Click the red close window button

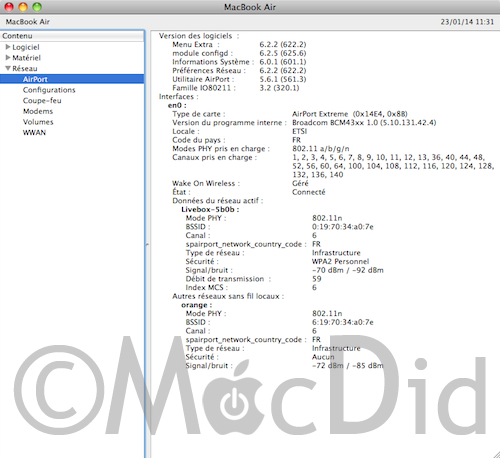coord(9,7)
